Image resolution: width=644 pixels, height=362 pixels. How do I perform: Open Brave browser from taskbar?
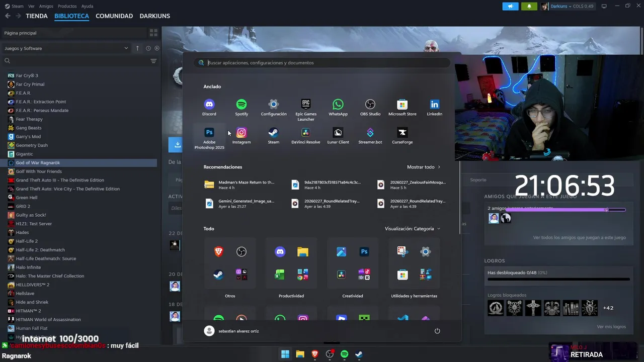click(x=315, y=354)
